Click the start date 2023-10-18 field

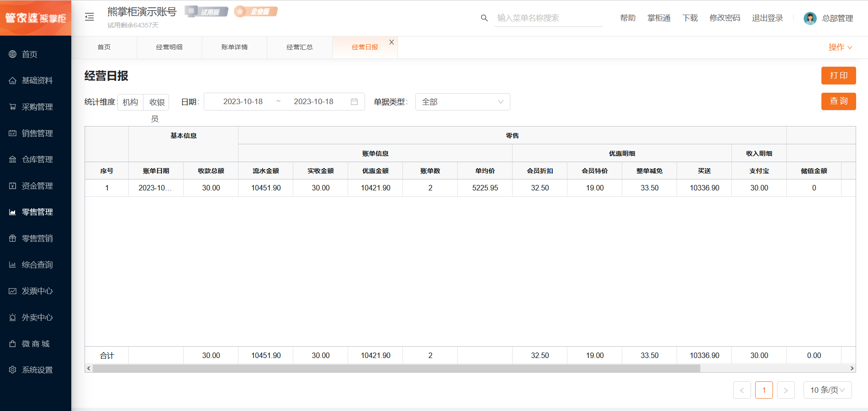click(x=243, y=101)
